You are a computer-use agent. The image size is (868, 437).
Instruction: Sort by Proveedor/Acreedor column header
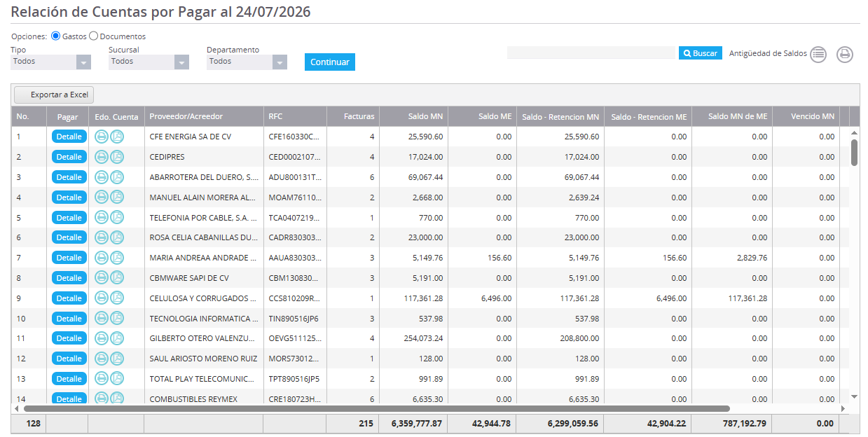[x=186, y=117]
